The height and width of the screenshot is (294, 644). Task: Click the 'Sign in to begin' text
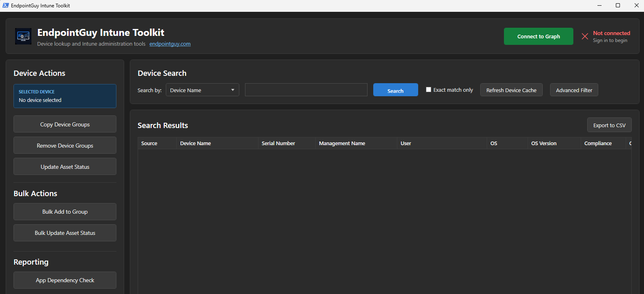[610, 40]
